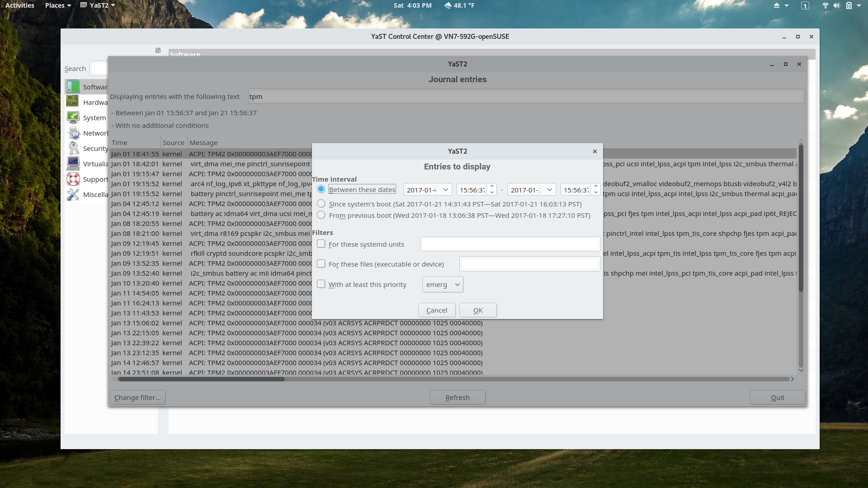Click the start time field 15:56:37
The width and height of the screenshot is (868, 488).
click(472, 190)
